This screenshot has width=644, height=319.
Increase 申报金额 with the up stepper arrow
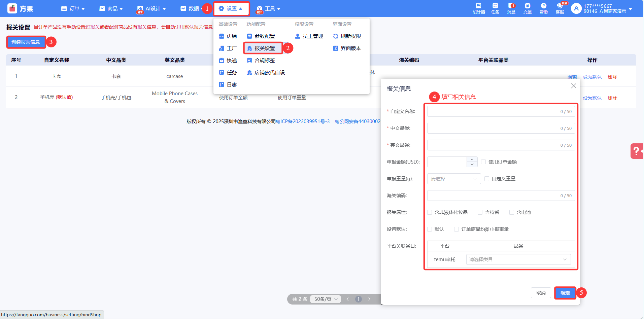point(472,159)
